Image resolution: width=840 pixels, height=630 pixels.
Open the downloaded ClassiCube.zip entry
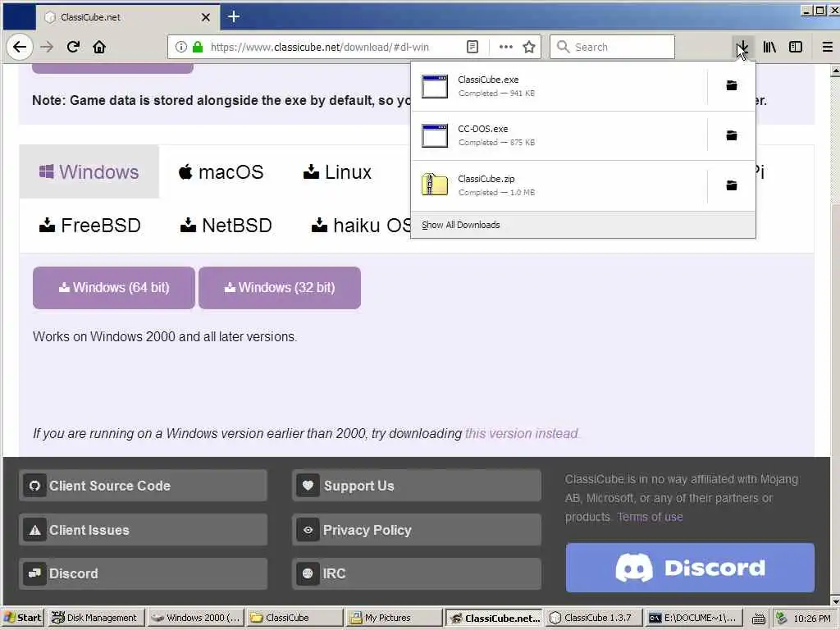pos(559,185)
